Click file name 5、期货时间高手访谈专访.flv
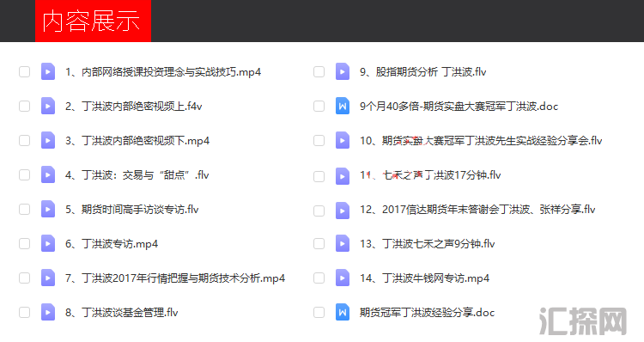Viewport: 644px width, 342px height. 132,210
